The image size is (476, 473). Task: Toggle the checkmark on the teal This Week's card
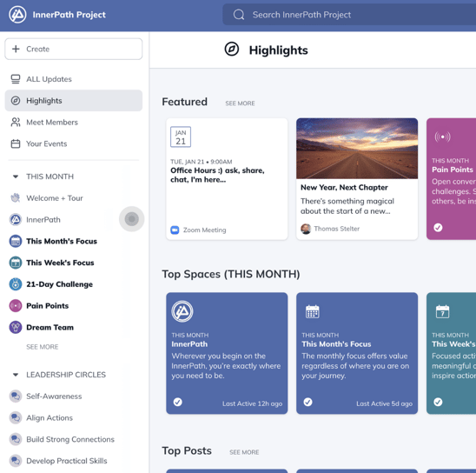pos(438,403)
